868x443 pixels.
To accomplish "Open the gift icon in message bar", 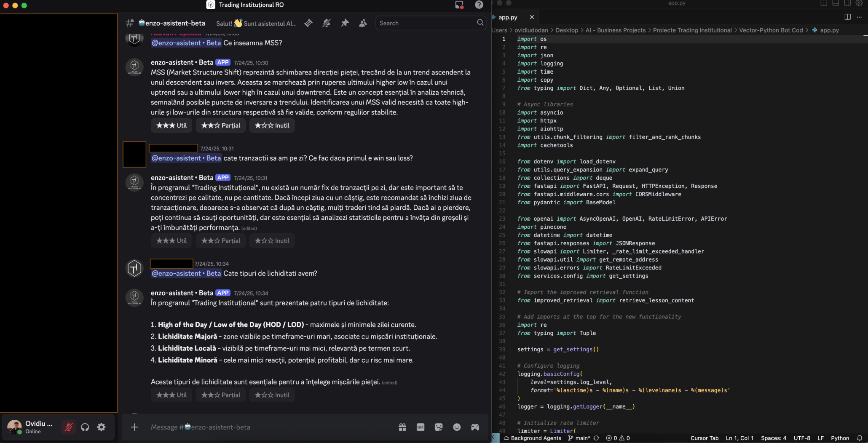I will (402, 427).
